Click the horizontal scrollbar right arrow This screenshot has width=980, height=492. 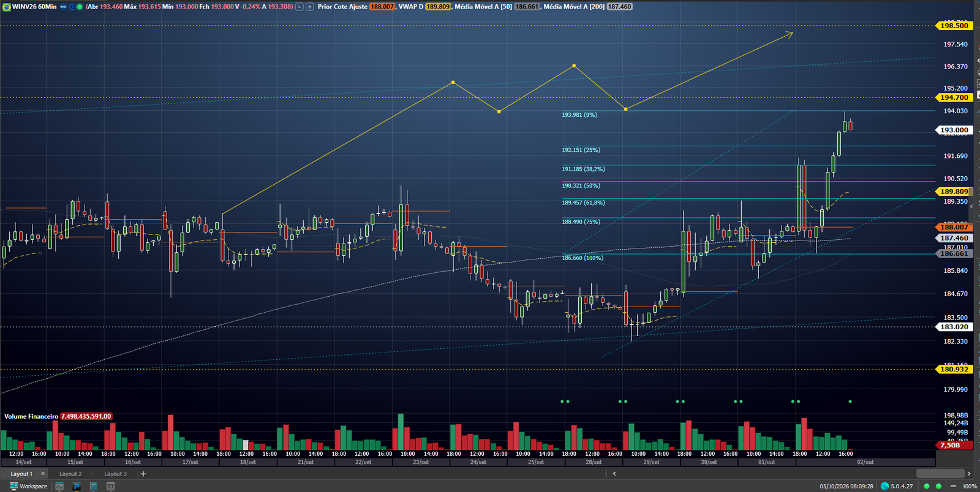tap(969, 474)
